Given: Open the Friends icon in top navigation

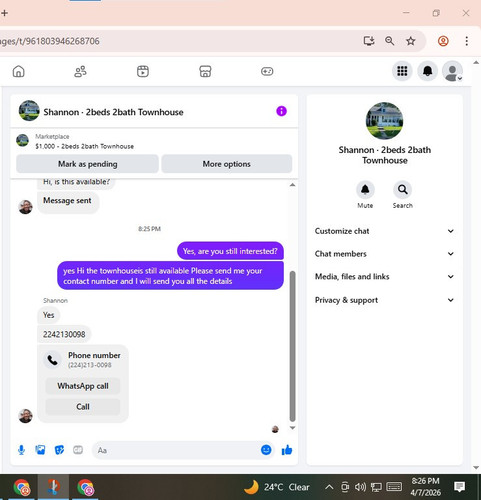Looking at the screenshot, I should pos(80,71).
